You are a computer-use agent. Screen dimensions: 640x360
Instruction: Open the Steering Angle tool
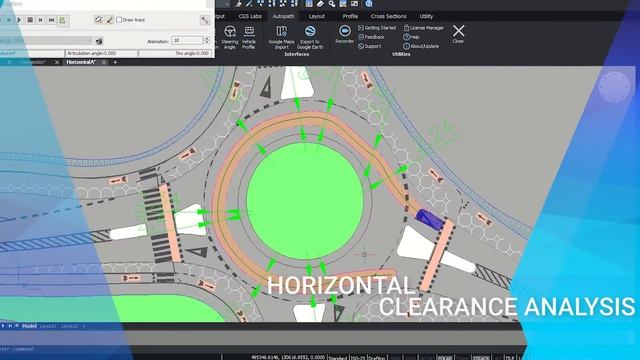229,38
